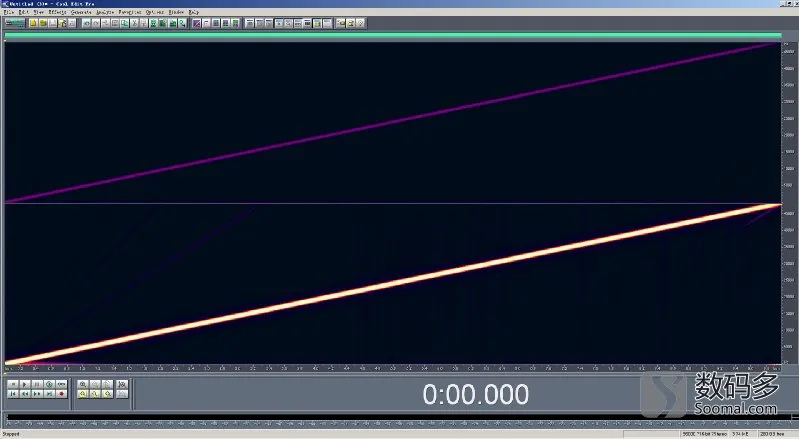Click the Rewind transport button
799x439 pixels.
(x=25, y=394)
